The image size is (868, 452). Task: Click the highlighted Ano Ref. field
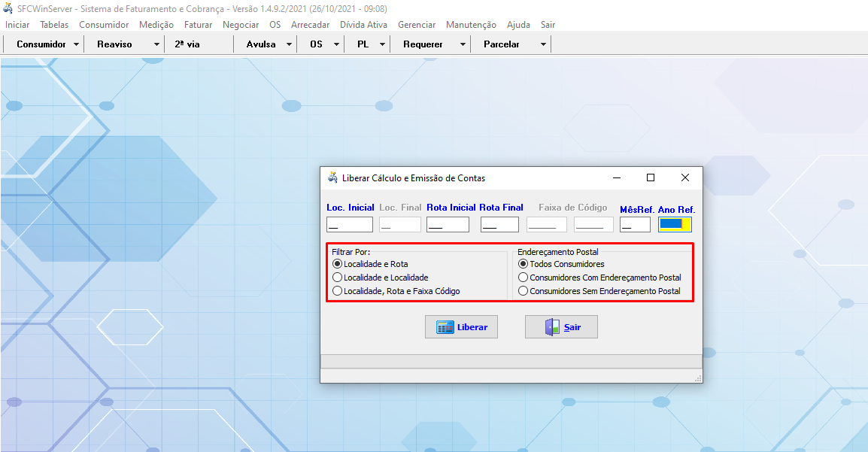pyautogui.click(x=675, y=224)
